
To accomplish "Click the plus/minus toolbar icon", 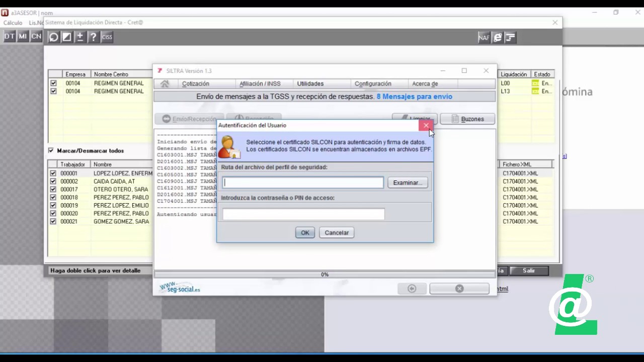I will coord(79,37).
